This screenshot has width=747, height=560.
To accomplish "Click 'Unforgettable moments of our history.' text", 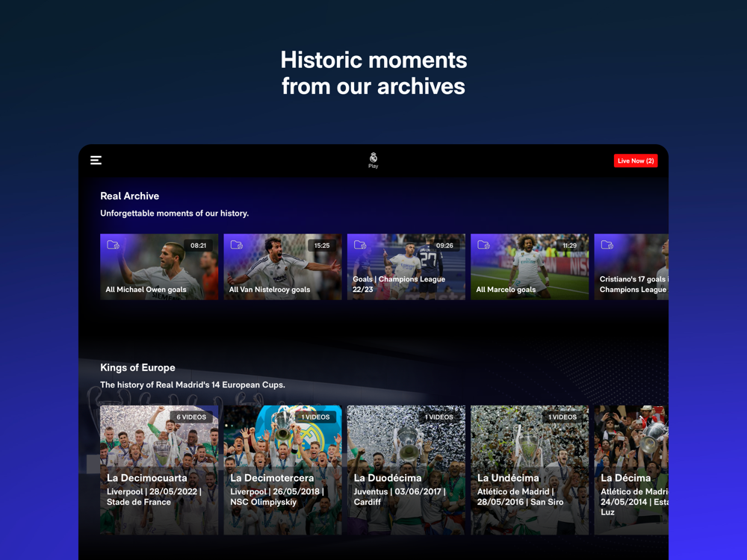I will pyautogui.click(x=174, y=214).
